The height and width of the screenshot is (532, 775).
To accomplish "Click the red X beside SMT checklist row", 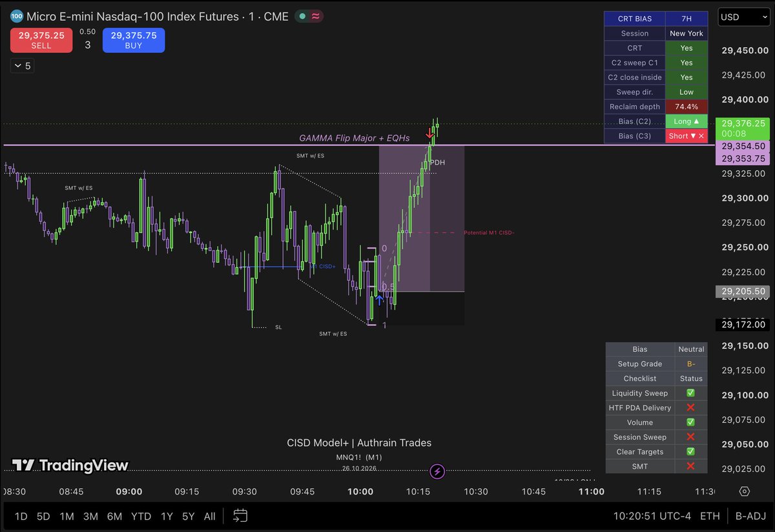I will pyautogui.click(x=690, y=466).
